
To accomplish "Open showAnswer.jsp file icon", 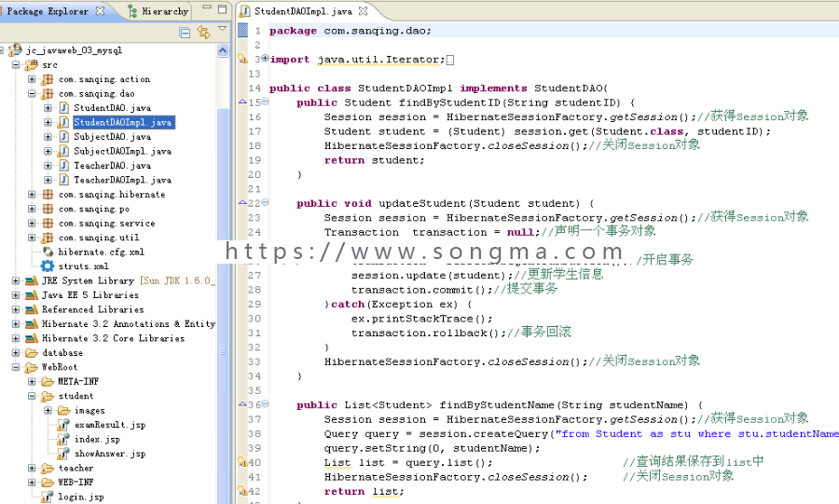I will [x=63, y=454].
